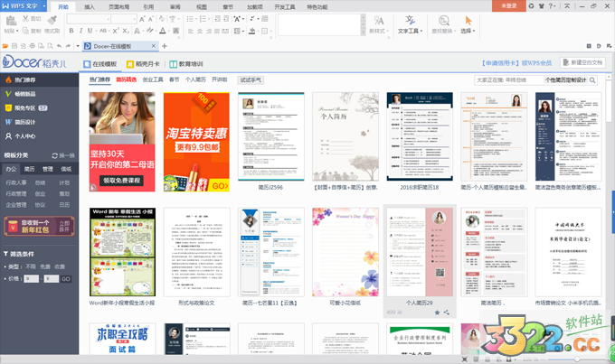Select the 收费 type filter
Viewport: 615px width, 364px height.
pos(60,267)
